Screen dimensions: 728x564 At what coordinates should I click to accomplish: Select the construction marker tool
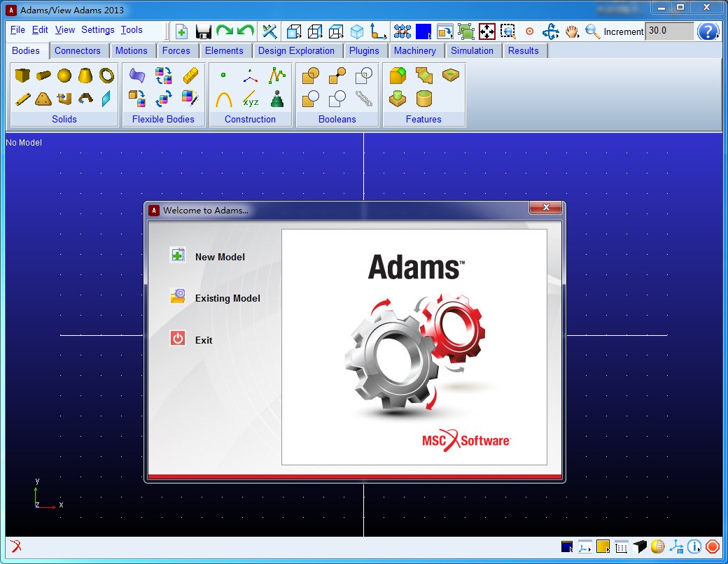click(x=251, y=76)
